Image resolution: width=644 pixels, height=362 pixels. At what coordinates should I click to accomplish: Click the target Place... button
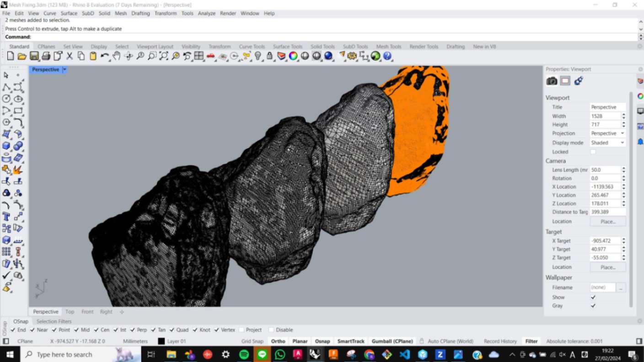coord(608,267)
